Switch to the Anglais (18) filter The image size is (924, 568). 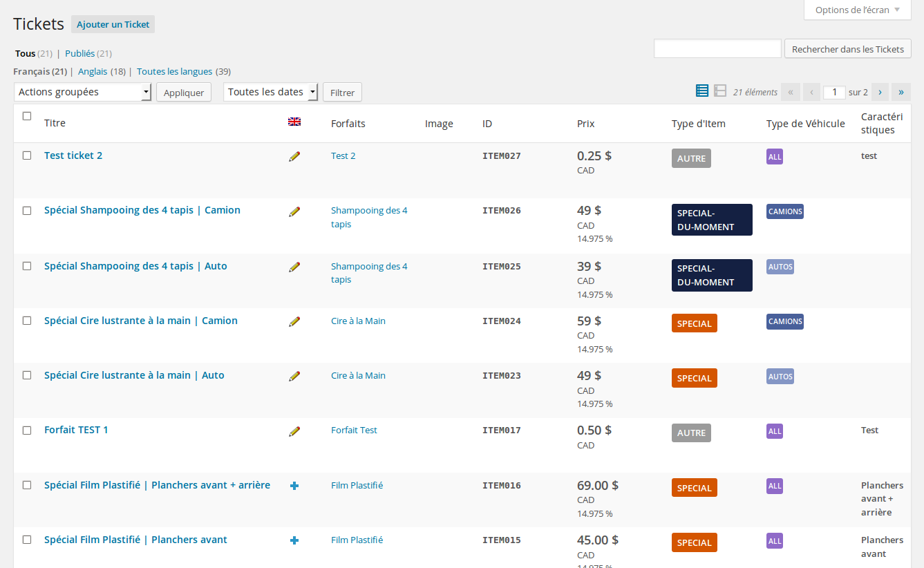[x=93, y=71]
